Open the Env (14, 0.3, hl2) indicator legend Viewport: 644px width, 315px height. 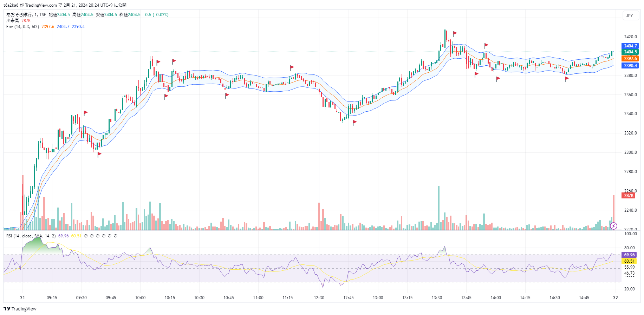coord(22,27)
